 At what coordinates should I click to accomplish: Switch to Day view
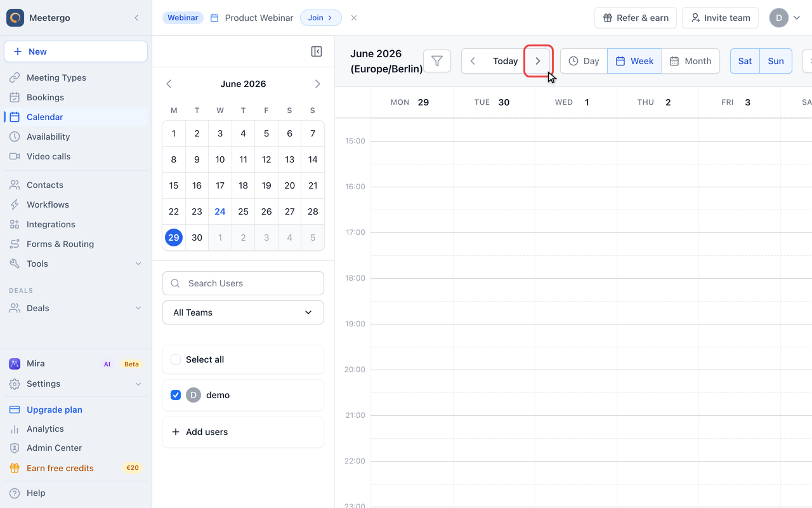[x=584, y=61]
